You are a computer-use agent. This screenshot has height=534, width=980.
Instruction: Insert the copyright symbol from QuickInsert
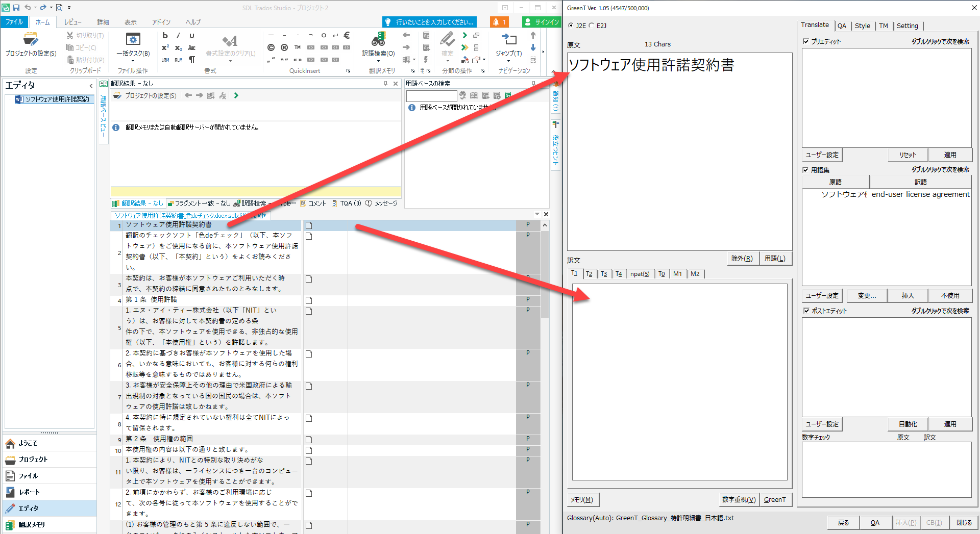click(x=271, y=47)
